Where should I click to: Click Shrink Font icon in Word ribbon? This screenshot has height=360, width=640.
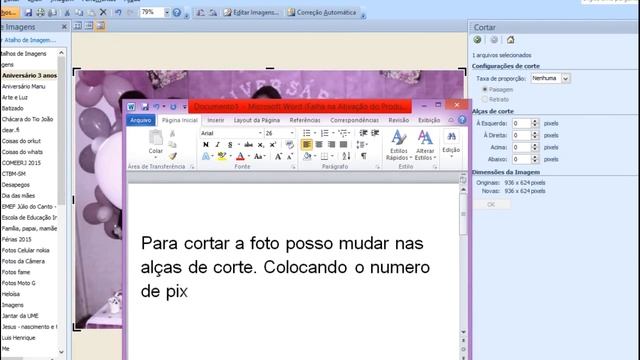click(x=290, y=156)
